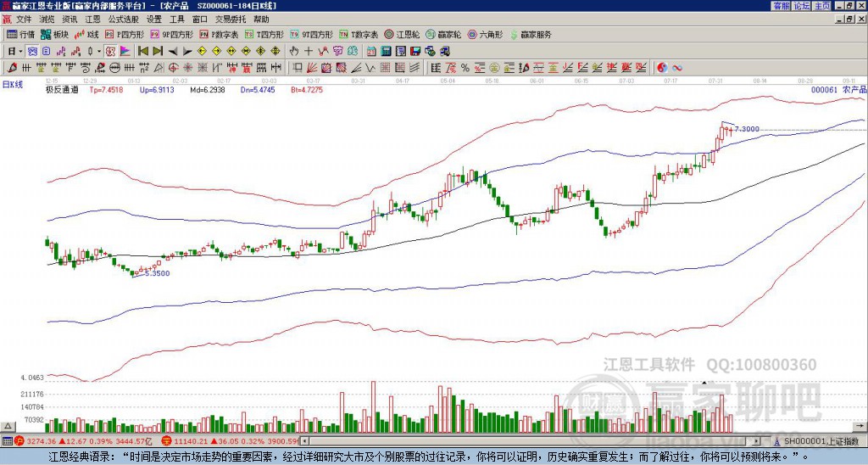Click the 主页 homepage link
868x465 pixels.
822,6
